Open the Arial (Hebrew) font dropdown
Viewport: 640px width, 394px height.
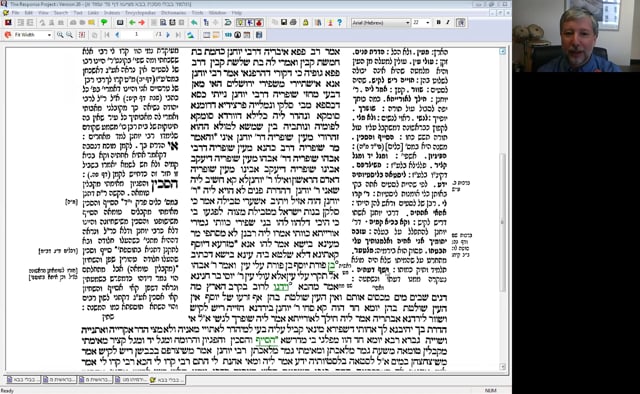click(x=381, y=22)
